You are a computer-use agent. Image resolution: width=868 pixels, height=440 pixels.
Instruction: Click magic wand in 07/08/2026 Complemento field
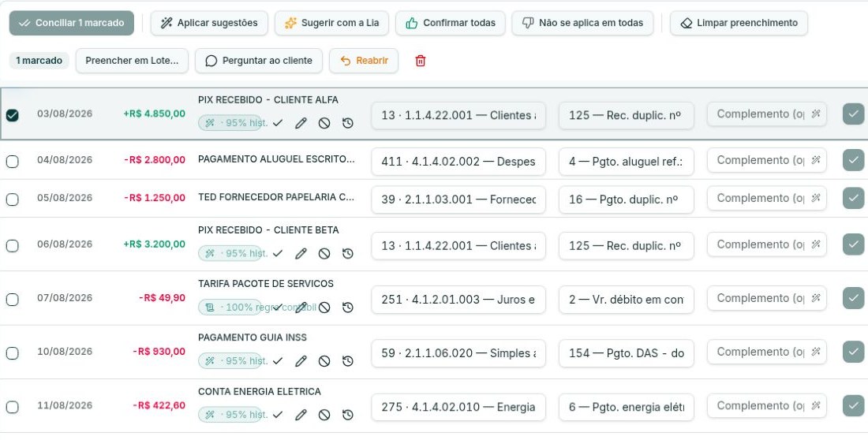[815, 298]
